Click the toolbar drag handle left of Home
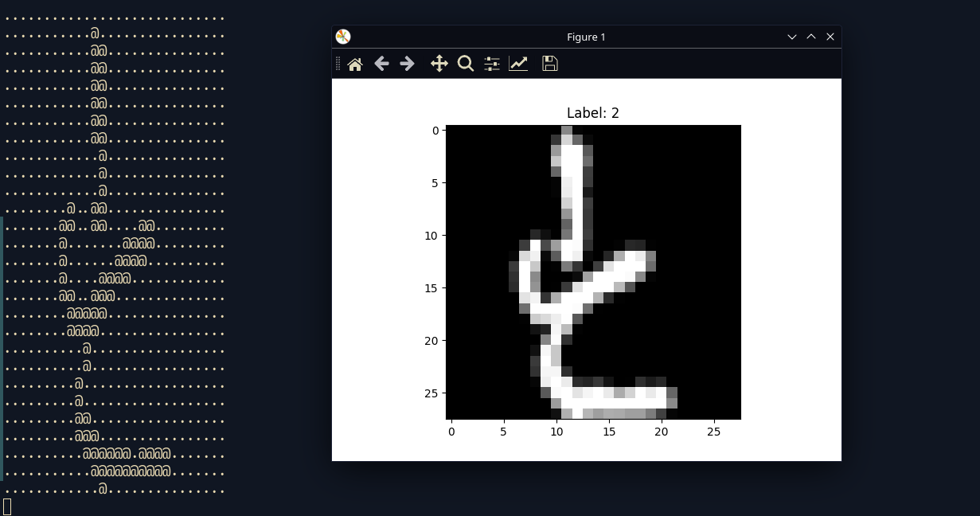The height and width of the screenshot is (516, 980). (338, 64)
